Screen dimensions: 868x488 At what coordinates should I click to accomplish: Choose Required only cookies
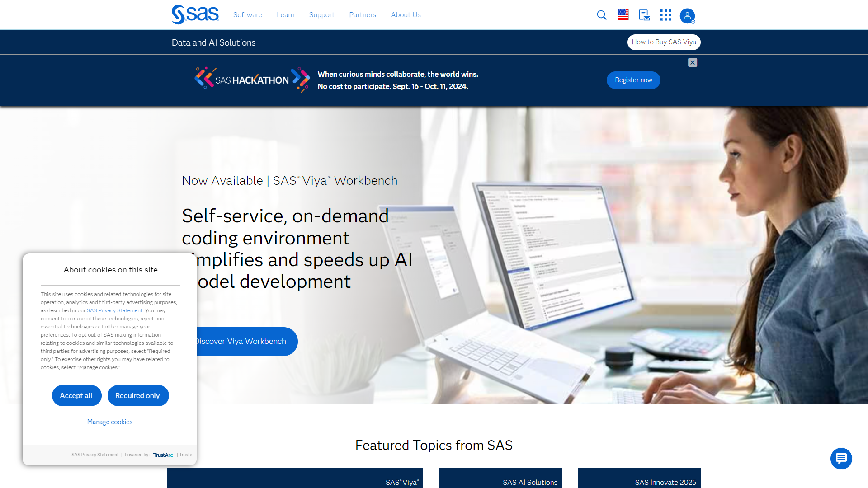pos(138,395)
